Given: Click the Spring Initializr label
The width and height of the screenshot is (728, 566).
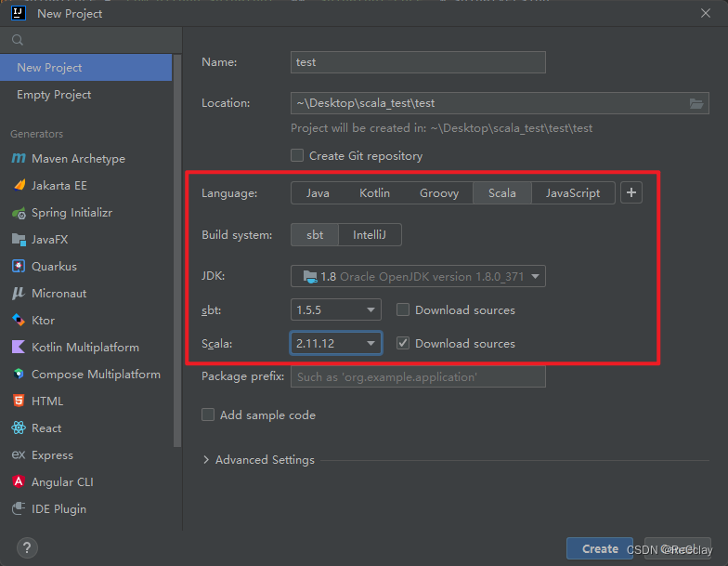Looking at the screenshot, I should pyautogui.click(x=72, y=212).
